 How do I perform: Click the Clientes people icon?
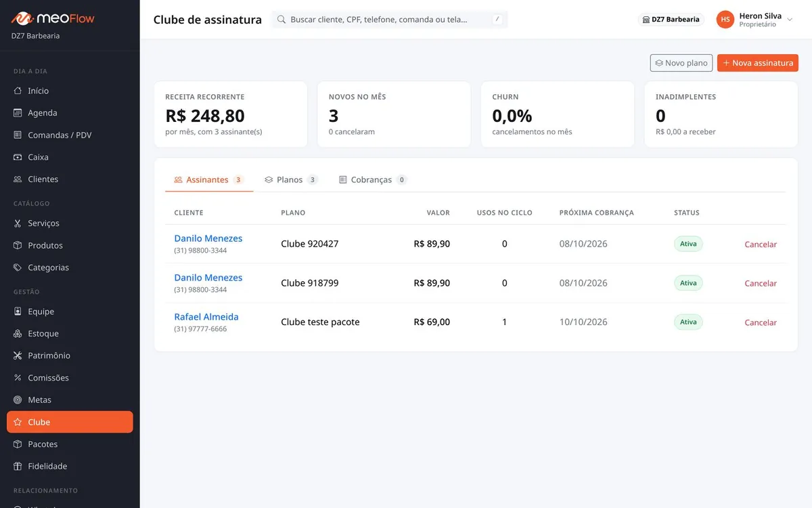[18, 179]
